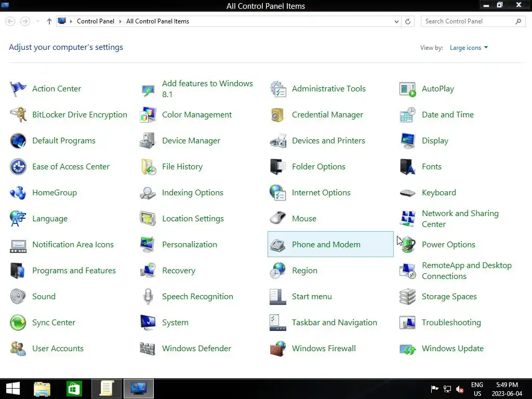
Task: Open Administrative Tools link
Action: [x=328, y=89]
